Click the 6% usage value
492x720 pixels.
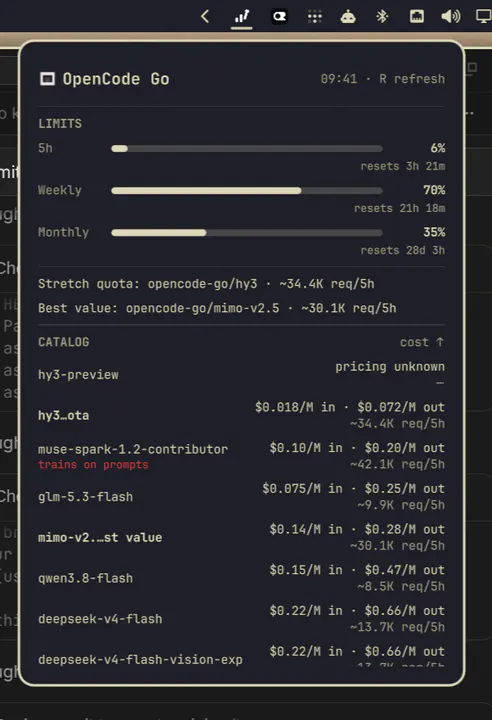click(x=438, y=148)
